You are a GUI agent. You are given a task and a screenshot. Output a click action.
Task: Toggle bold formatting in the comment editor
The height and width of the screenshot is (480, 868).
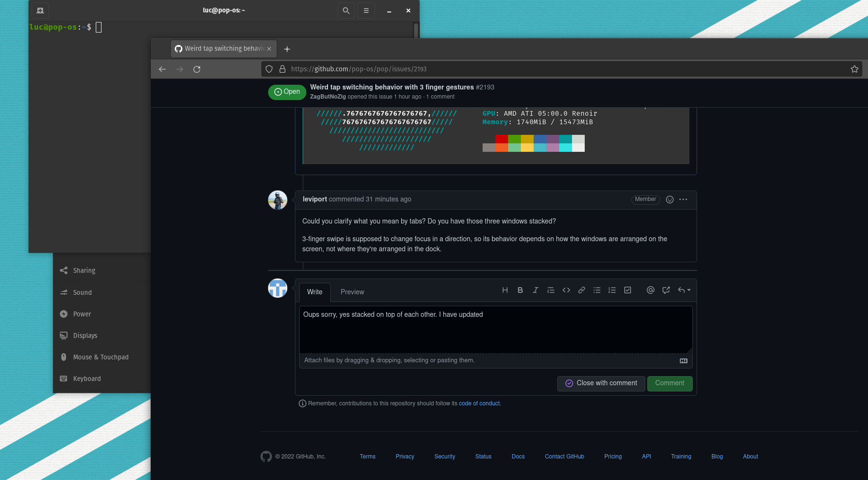520,290
